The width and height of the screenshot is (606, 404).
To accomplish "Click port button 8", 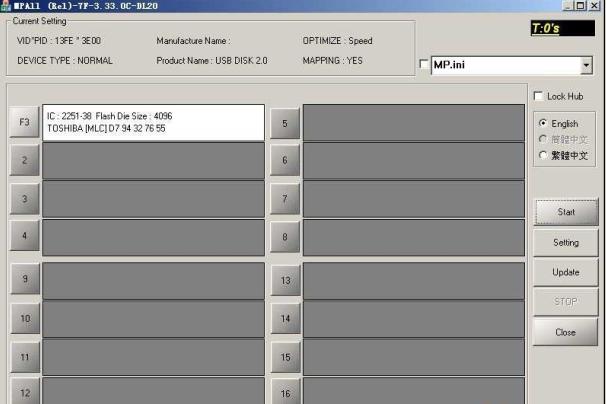I will 285,237.
